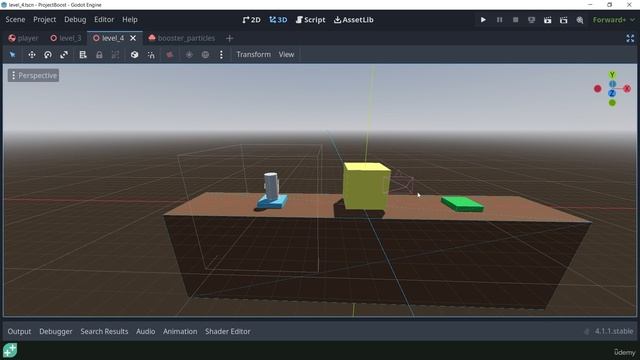The height and width of the screenshot is (360, 640).
Task: Add a new scene with the plus button
Action: [x=229, y=38]
